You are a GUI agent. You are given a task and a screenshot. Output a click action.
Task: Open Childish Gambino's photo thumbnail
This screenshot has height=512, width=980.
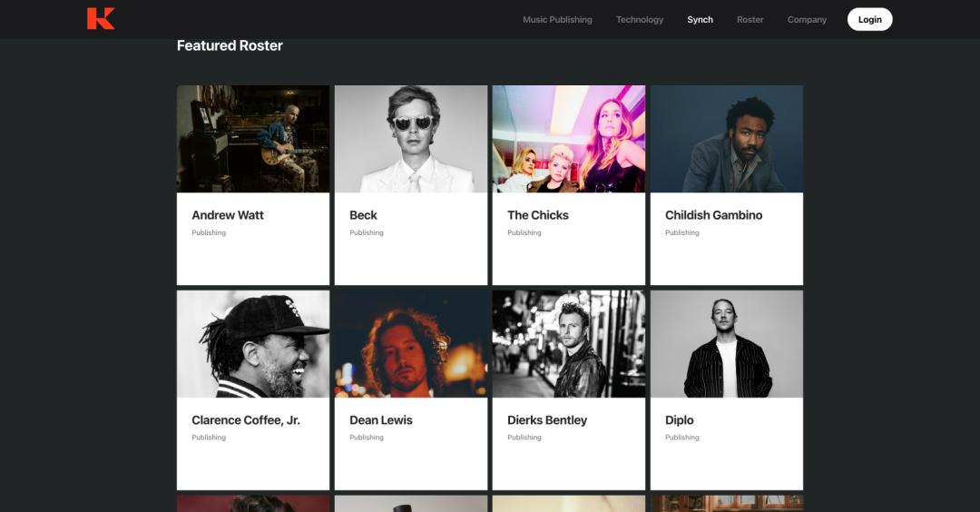coord(727,139)
